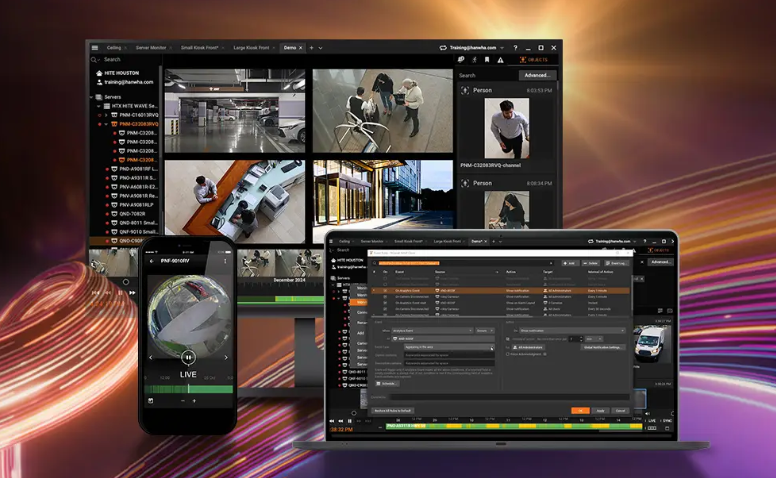Open the notifications panel tab icon
Viewport: 776px width, 478px height.
461,59
